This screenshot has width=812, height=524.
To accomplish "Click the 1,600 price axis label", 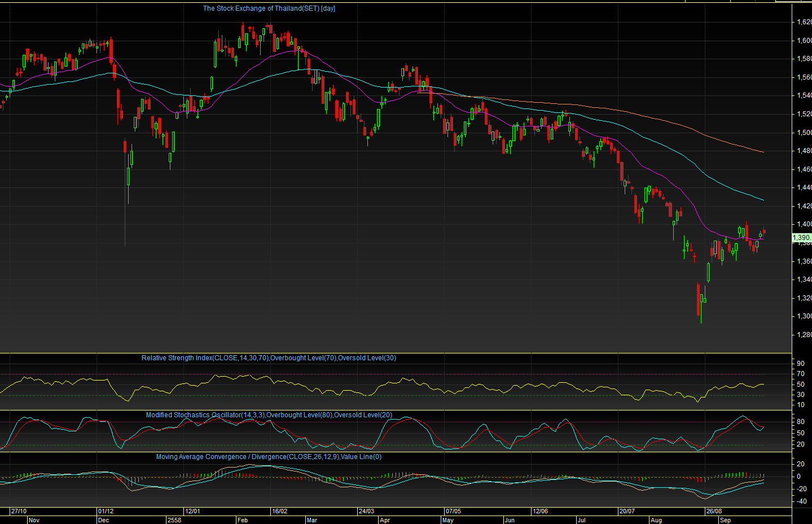I will pyautogui.click(x=804, y=41).
